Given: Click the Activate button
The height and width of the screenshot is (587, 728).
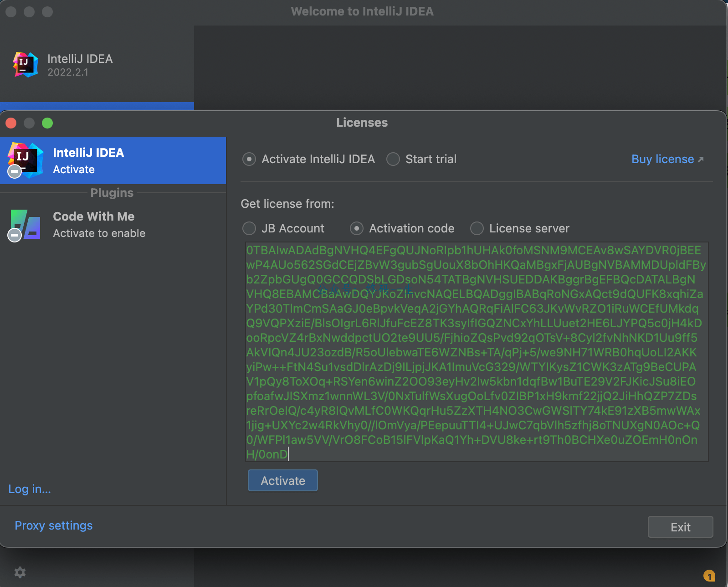Looking at the screenshot, I should pos(283,480).
